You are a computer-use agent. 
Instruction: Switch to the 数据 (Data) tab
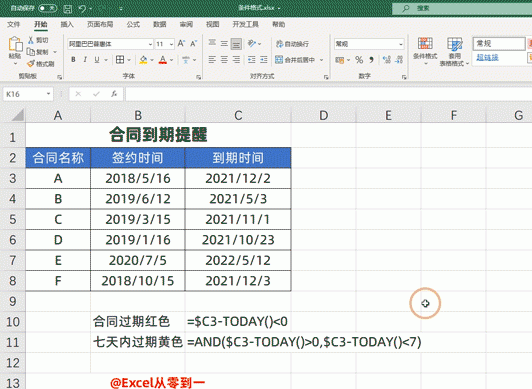(x=159, y=24)
